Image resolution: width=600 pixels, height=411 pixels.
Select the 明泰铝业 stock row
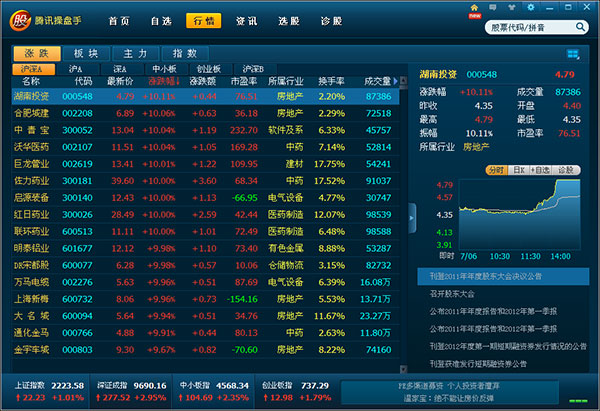205,248
